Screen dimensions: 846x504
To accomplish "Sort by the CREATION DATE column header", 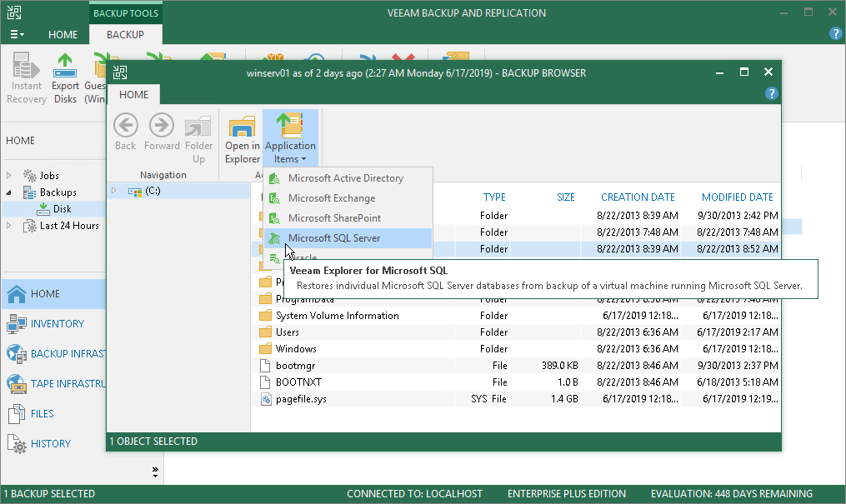I will tap(638, 197).
